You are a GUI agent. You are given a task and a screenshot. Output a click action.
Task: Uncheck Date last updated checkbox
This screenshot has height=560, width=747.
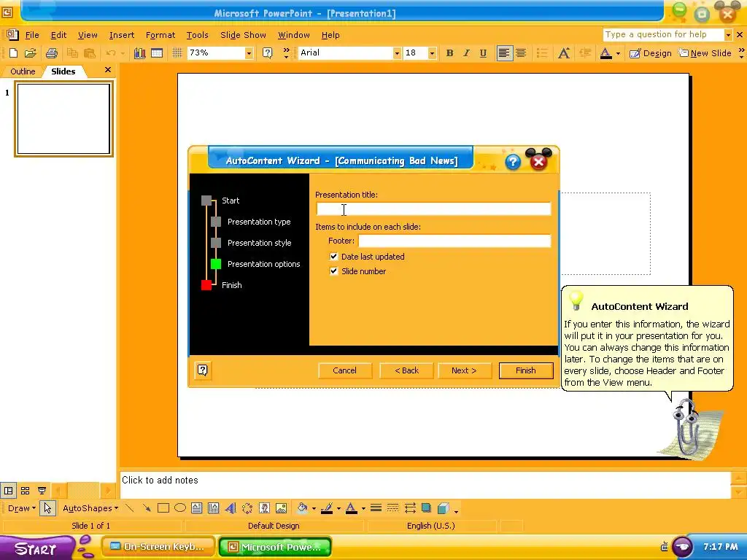[334, 256]
